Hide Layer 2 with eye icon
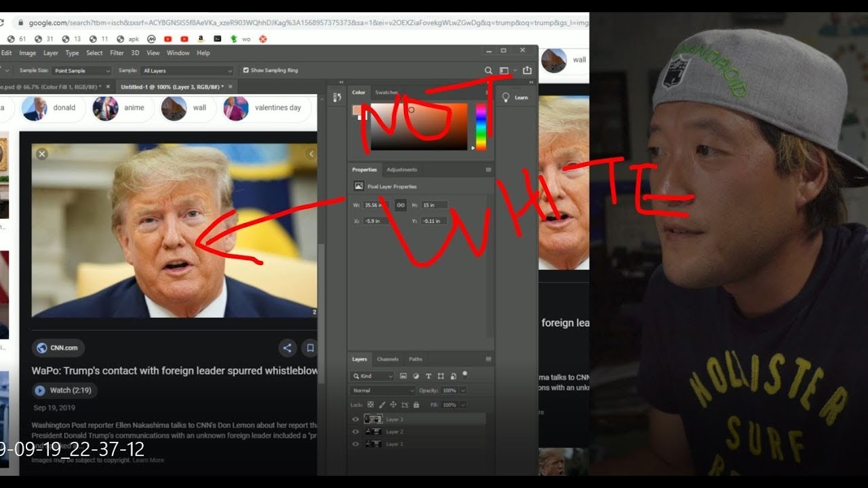This screenshot has height=488, width=868. (x=355, y=432)
